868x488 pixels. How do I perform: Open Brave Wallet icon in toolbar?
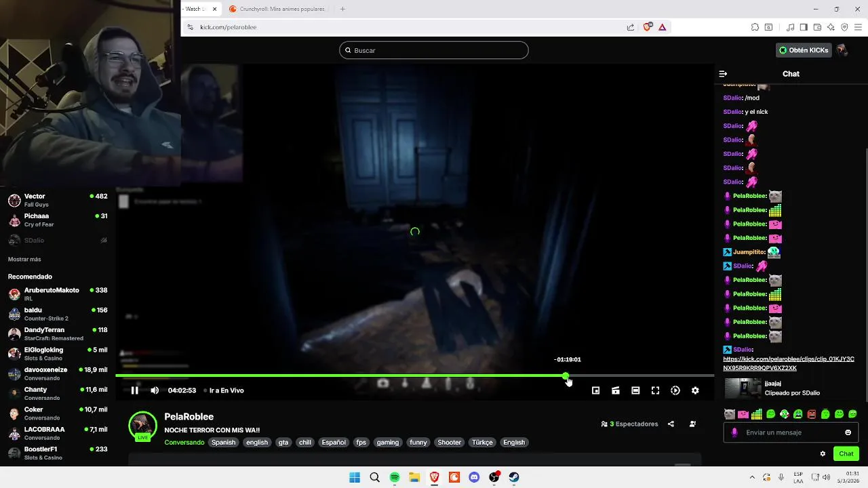click(817, 27)
